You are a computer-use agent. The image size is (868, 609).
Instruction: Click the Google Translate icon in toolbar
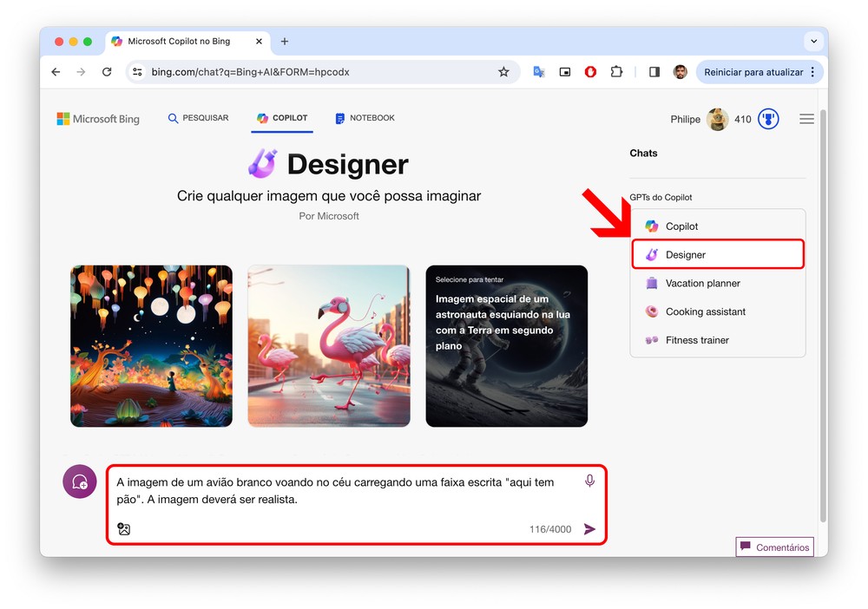click(538, 72)
